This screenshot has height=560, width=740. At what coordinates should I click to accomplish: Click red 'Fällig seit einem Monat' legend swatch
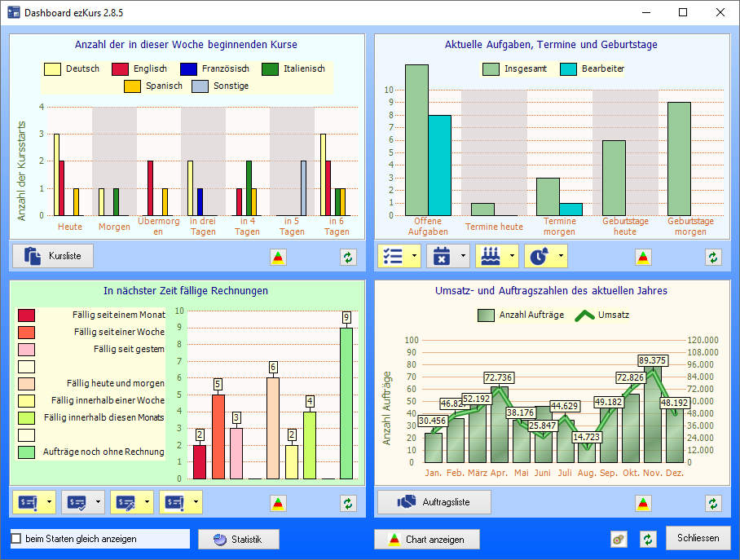[x=27, y=315]
